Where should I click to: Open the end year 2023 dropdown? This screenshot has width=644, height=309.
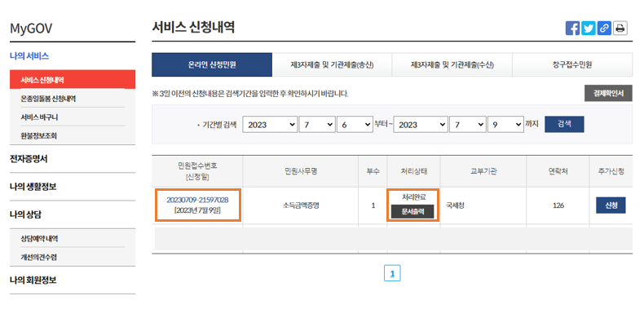coord(421,125)
